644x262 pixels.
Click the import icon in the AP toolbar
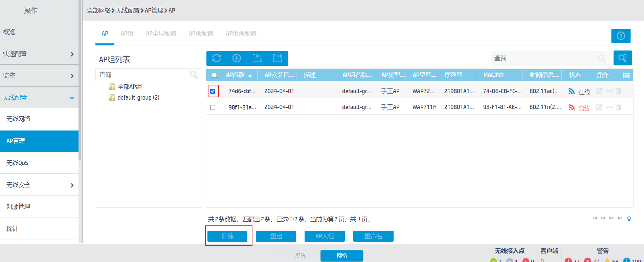pyautogui.click(x=257, y=58)
